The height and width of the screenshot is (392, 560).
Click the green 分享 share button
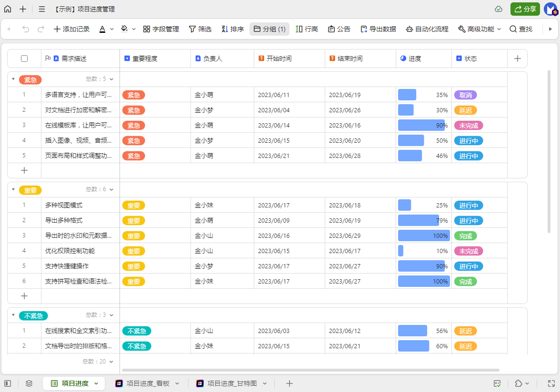[x=525, y=9]
